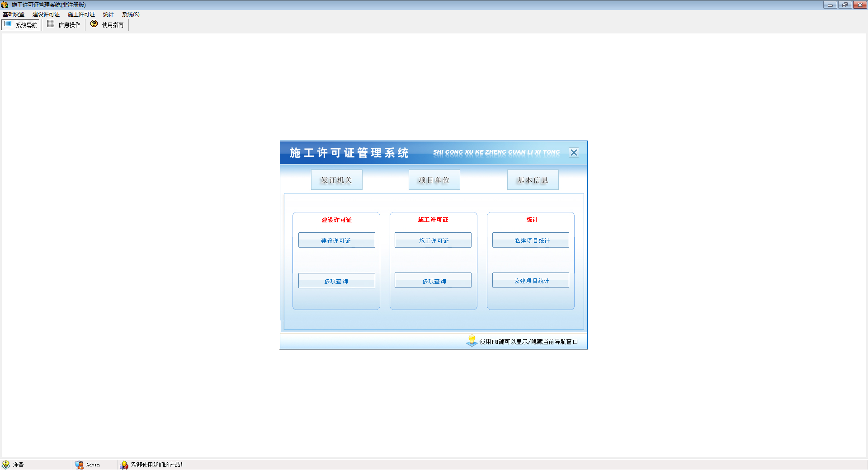Screen dimensions: 868x470
Task: Open 私建项目统计 statistics
Action: click(531, 240)
